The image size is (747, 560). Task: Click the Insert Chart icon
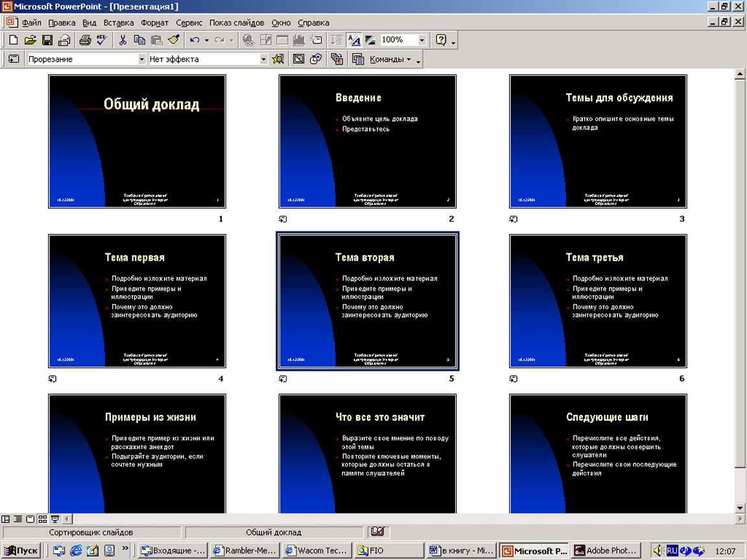pyautogui.click(x=299, y=40)
